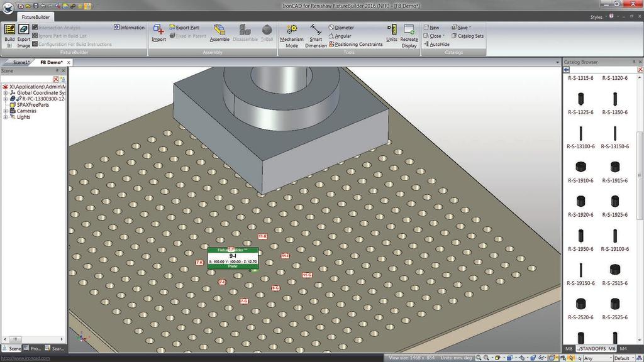644x362 pixels.
Task: Switch to the FixtureBuilder ribbon tab
Action: tap(36, 17)
